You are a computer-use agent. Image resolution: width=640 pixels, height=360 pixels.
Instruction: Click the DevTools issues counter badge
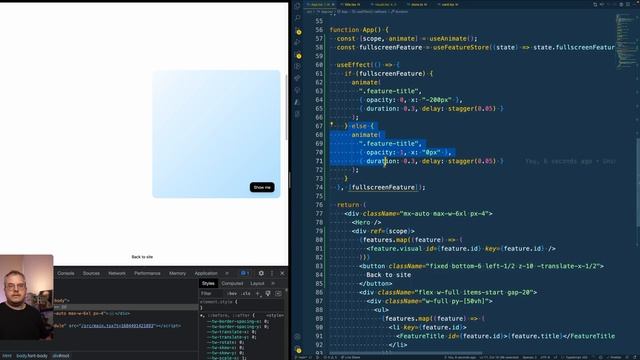(x=244, y=273)
